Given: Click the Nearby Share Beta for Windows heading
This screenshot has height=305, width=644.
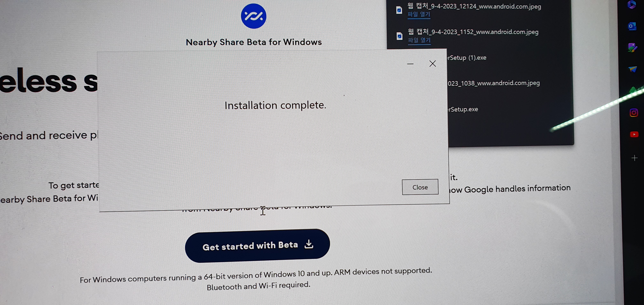Looking at the screenshot, I should (254, 42).
